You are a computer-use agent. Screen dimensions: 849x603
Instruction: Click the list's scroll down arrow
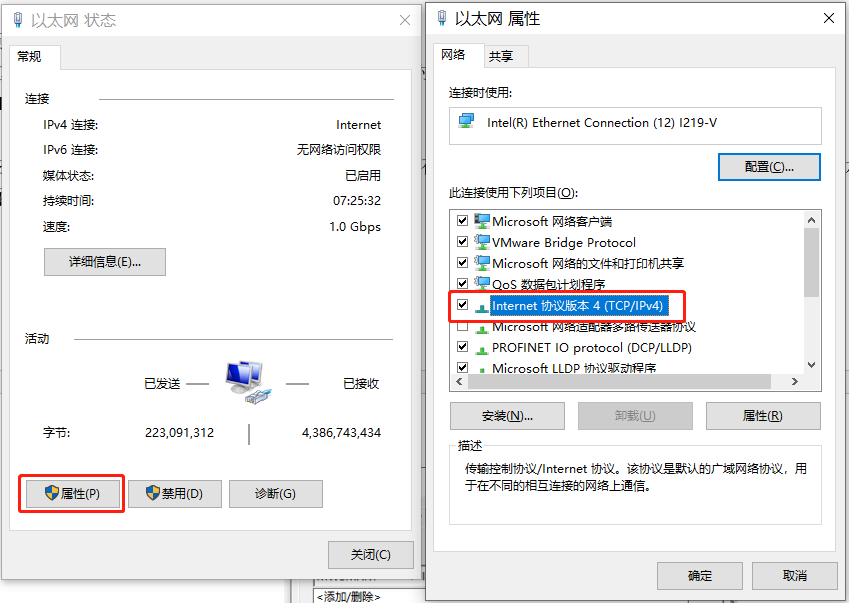[x=811, y=365]
